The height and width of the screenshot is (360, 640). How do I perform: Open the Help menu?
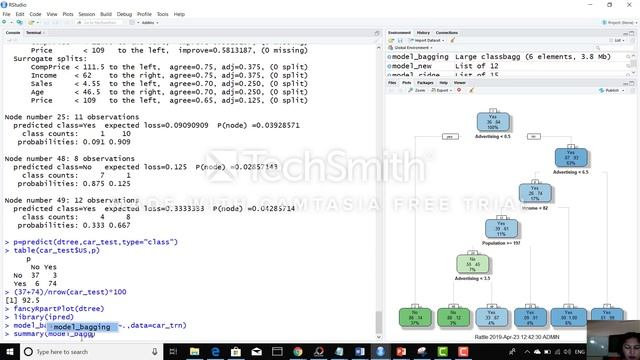(x=179, y=14)
